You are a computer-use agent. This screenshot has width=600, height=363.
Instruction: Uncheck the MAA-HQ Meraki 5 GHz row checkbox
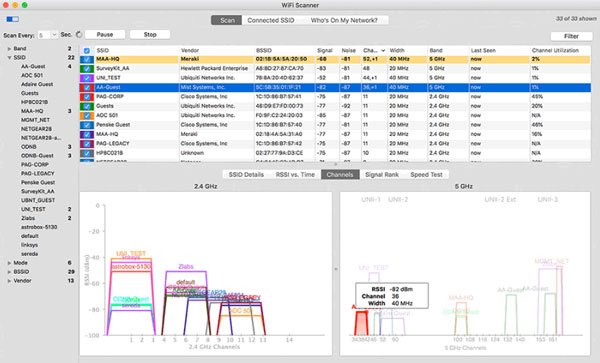[87, 60]
